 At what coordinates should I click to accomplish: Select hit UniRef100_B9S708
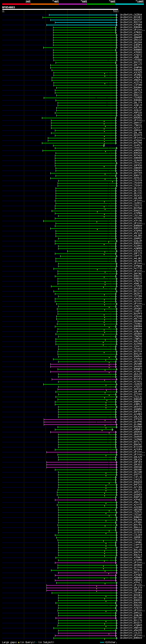pyautogui.click(x=131, y=22)
